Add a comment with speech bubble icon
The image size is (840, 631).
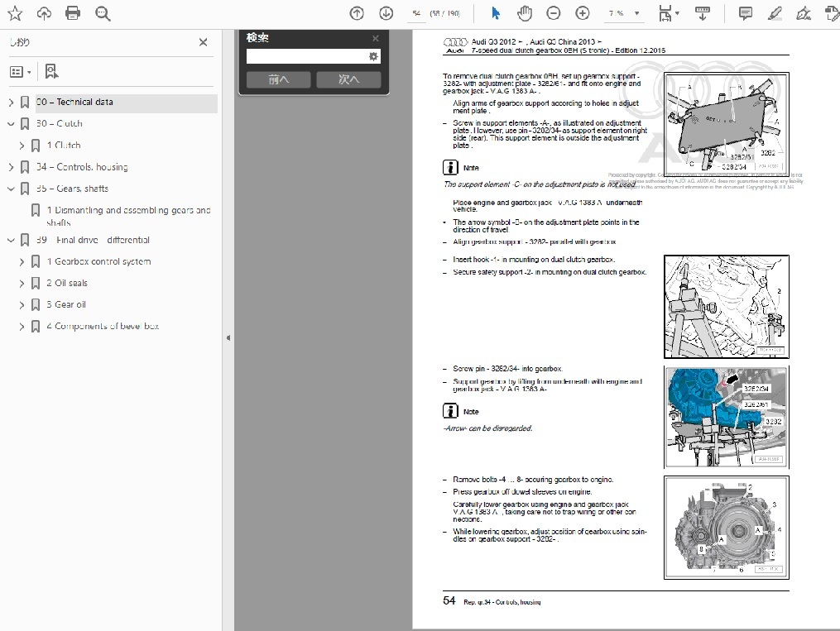[x=745, y=13]
